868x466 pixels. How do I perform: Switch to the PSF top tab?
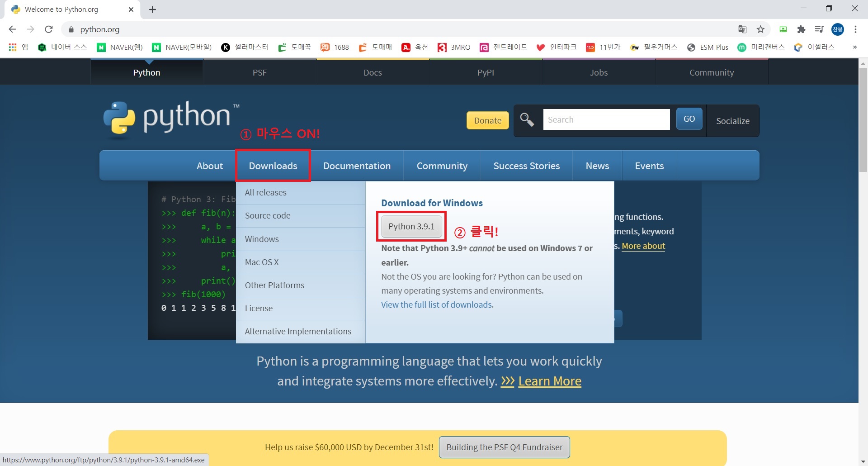click(x=259, y=72)
